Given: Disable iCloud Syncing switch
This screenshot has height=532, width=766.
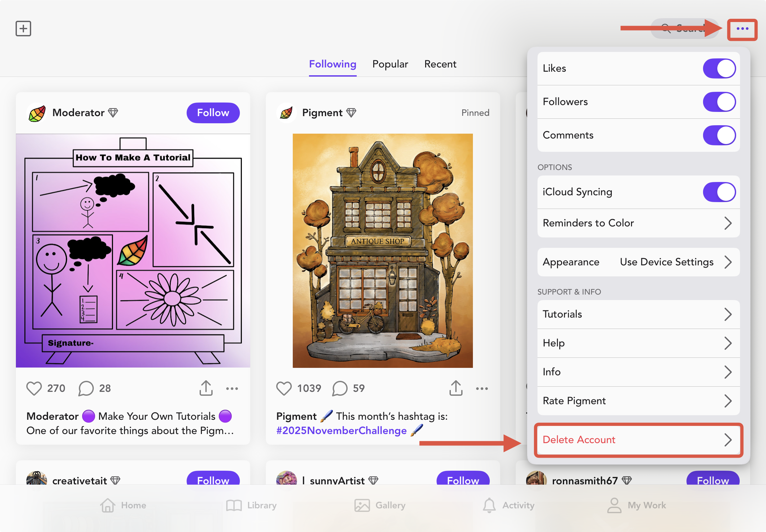Looking at the screenshot, I should click(719, 192).
